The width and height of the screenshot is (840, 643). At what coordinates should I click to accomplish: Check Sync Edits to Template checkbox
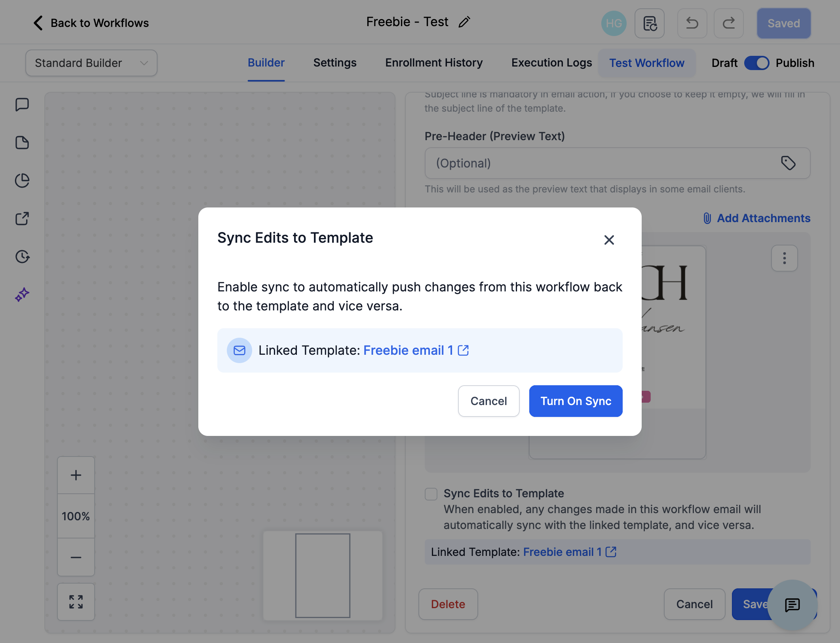tap(431, 494)
